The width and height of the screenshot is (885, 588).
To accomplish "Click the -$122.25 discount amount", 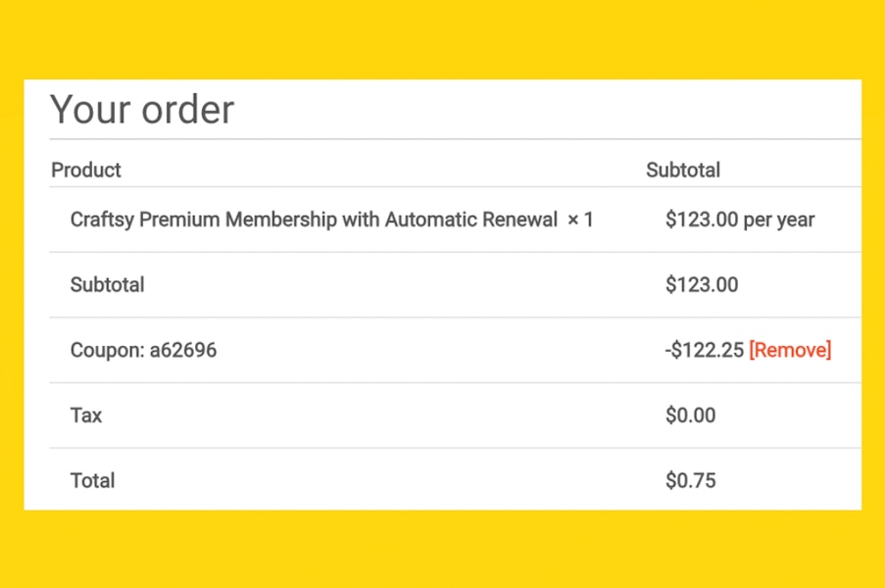I will 705,351.
